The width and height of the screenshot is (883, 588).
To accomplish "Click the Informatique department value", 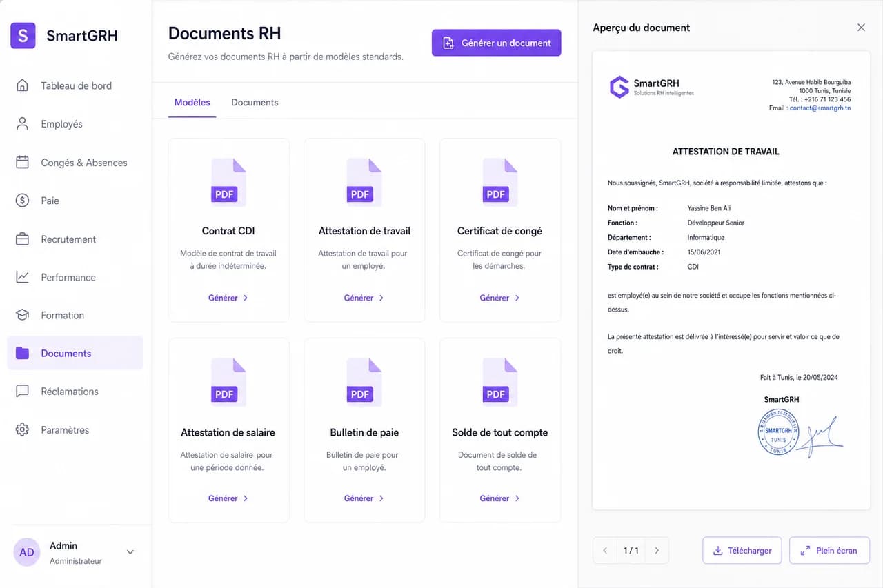I will coord(706,237).
